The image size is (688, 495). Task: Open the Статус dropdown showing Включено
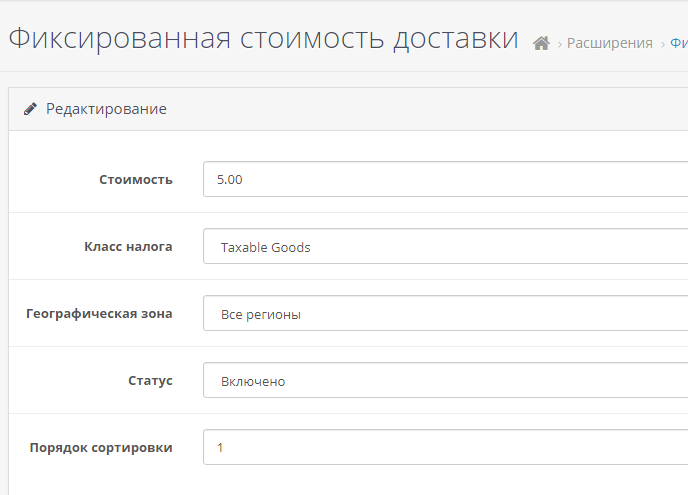[445, 380]
